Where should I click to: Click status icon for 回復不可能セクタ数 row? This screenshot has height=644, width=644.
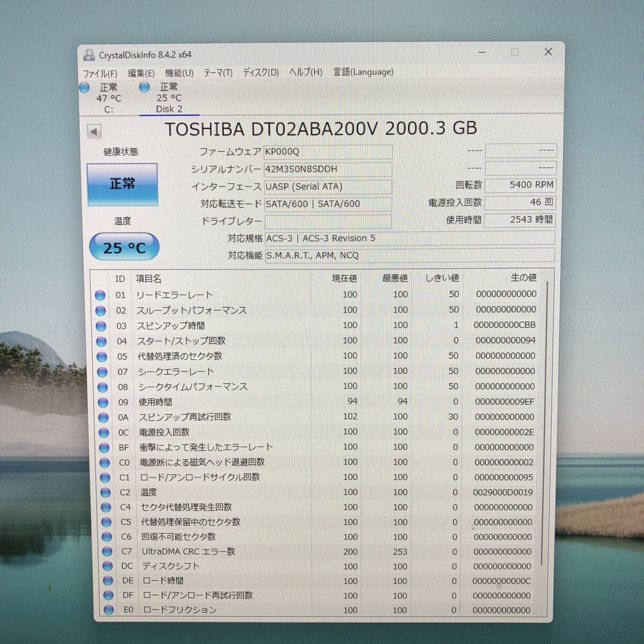click(x=107, y=537)
